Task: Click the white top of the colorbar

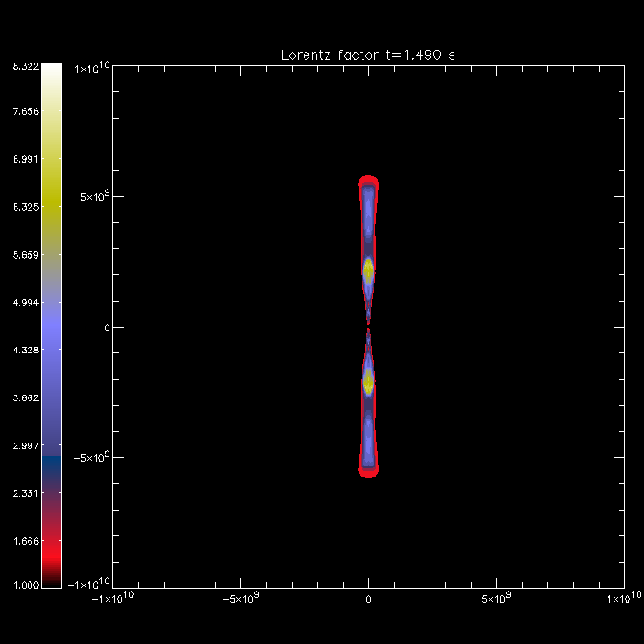Action: click(x=52, y=70)
